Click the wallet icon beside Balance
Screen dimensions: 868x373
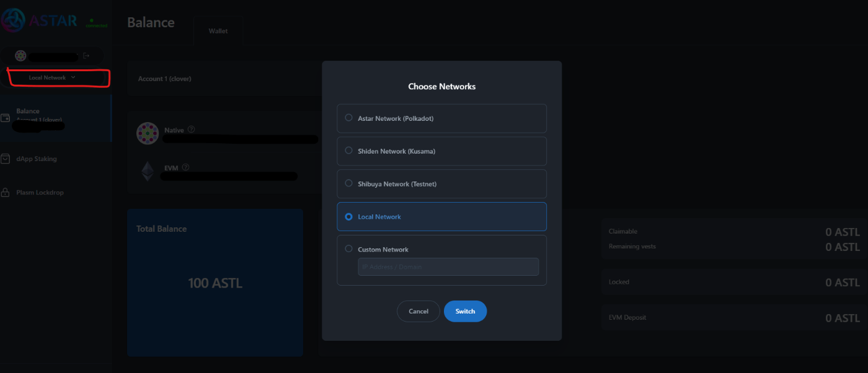(x=6, y=118)
